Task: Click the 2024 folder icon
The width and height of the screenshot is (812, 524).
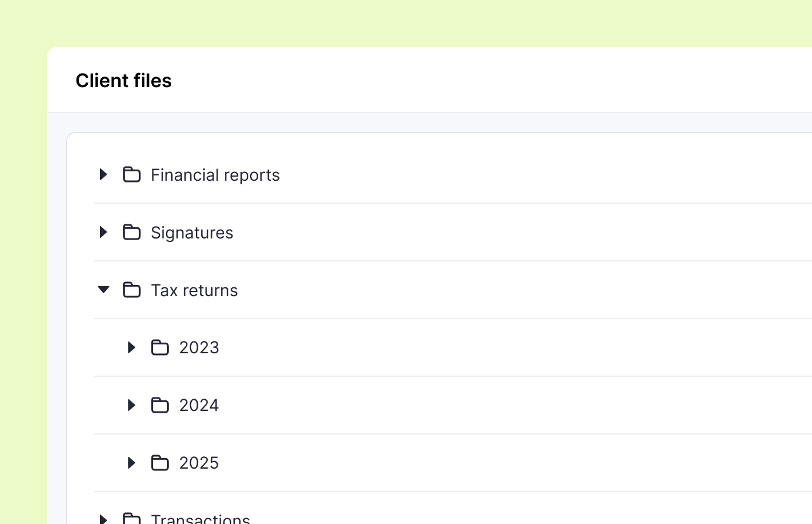Action: (160, 405)
